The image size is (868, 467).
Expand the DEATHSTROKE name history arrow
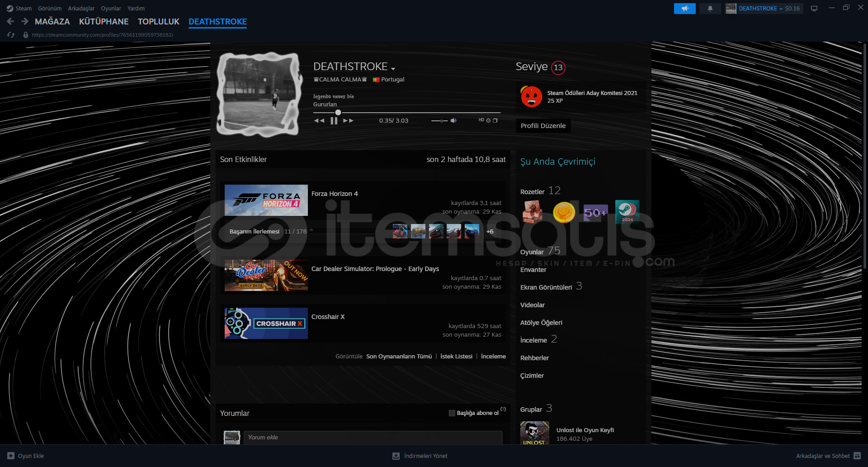coord(393,68)
